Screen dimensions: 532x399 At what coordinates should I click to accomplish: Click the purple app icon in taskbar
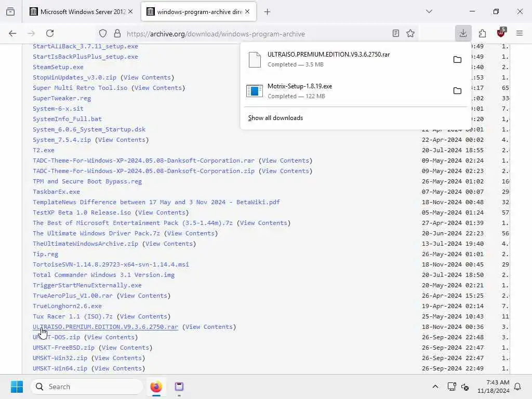[179, 387]
